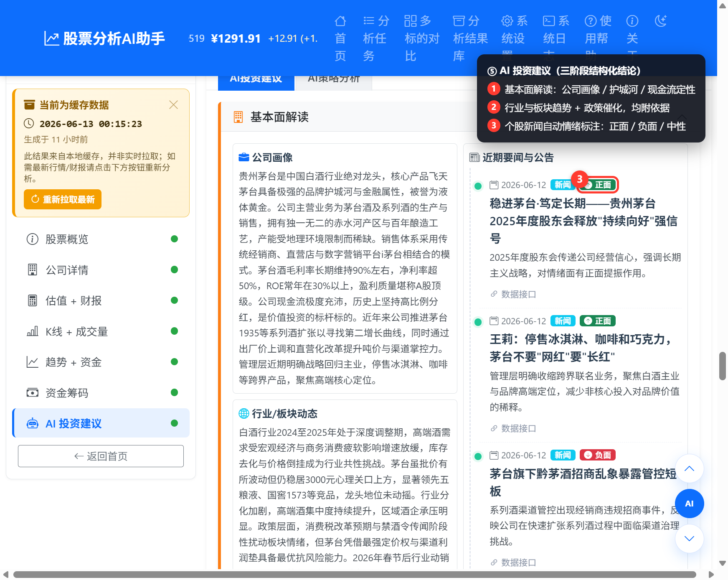This screenshot has width=728, height=580.
Task: Open news 稳进茅台·笃定长期 headline
Action: tap(583, 221)
